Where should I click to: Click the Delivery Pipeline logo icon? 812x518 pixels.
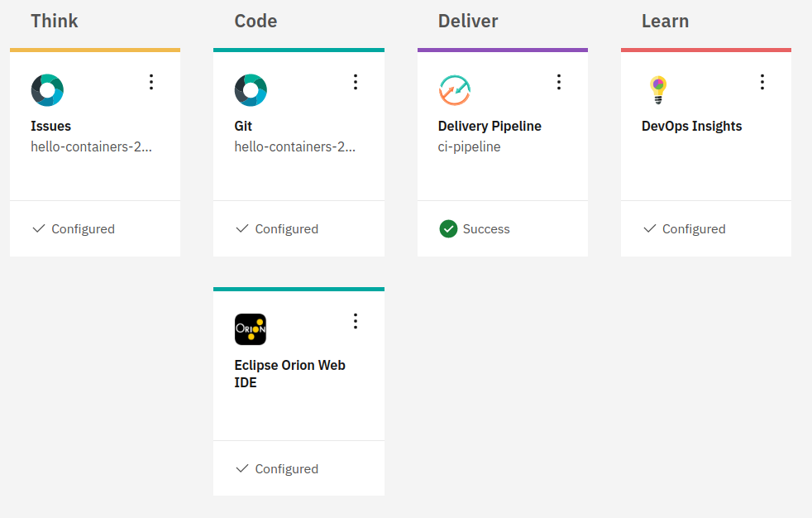pos(454,90)
